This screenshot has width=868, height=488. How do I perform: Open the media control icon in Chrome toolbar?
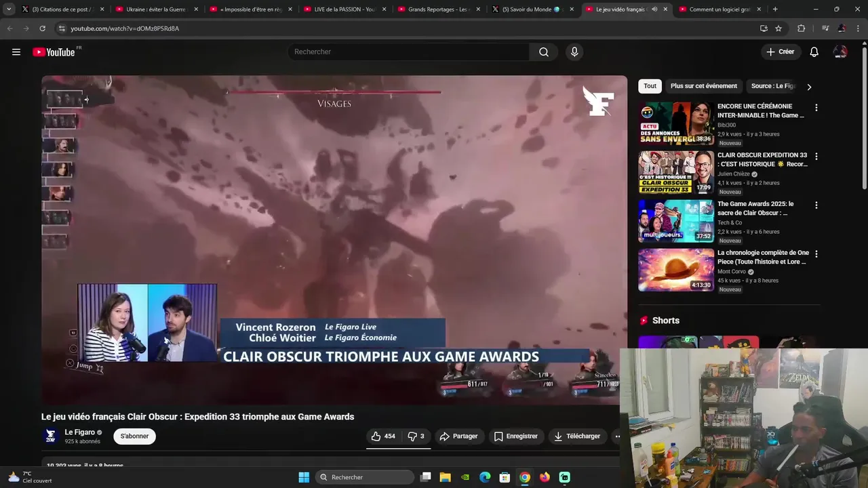[825, 28]
